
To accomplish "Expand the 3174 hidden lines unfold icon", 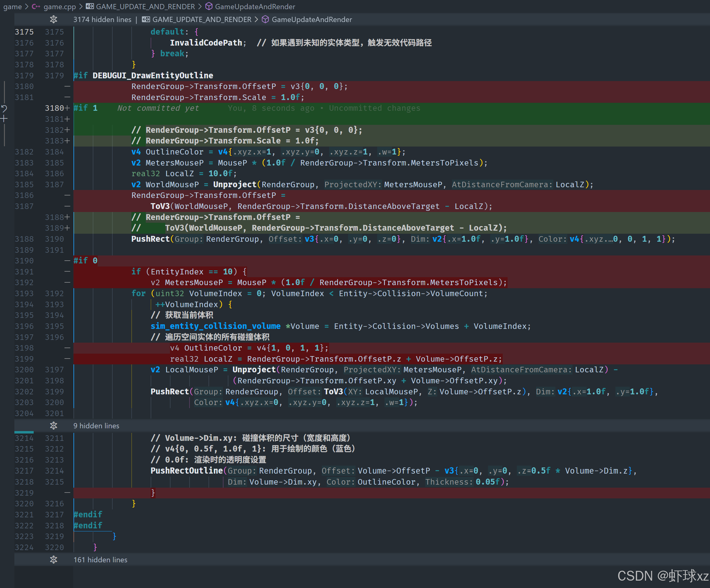I will coord(53,20).
